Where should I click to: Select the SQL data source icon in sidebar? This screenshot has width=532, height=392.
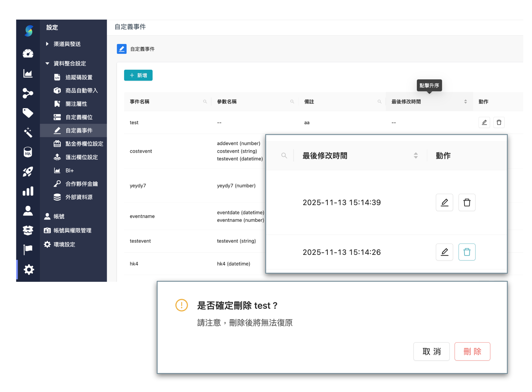pos(28,152)
